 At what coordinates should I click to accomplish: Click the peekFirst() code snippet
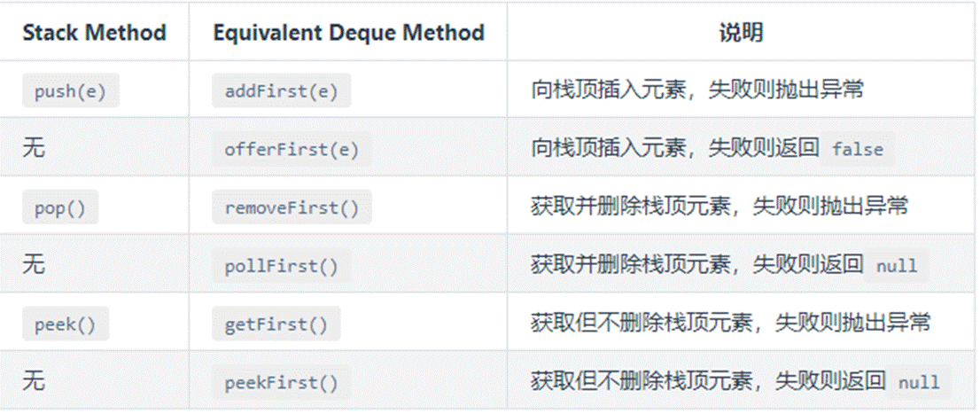(281, 382)
